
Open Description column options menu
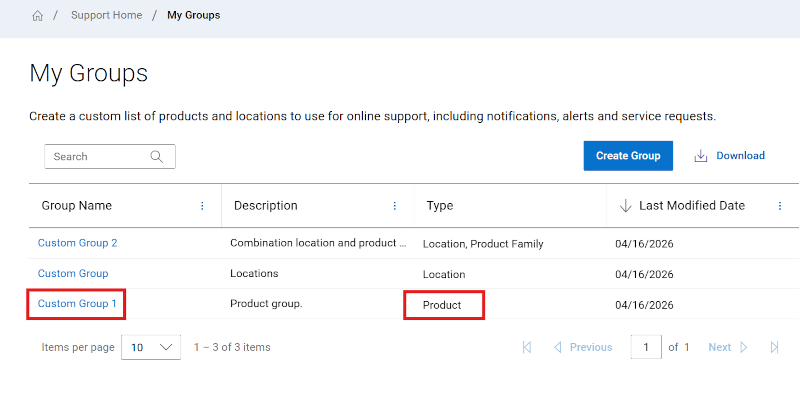[x=394, y=206]
